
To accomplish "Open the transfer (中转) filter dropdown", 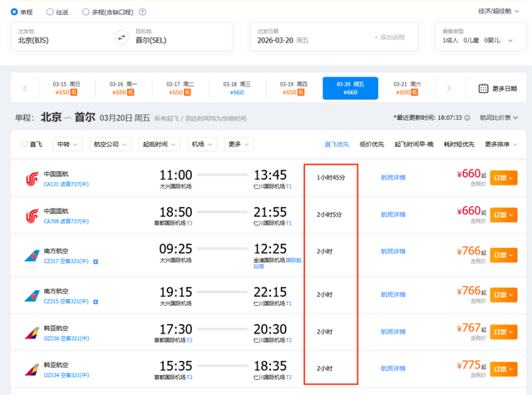I will pyautogui.click(x=67, y=144).
